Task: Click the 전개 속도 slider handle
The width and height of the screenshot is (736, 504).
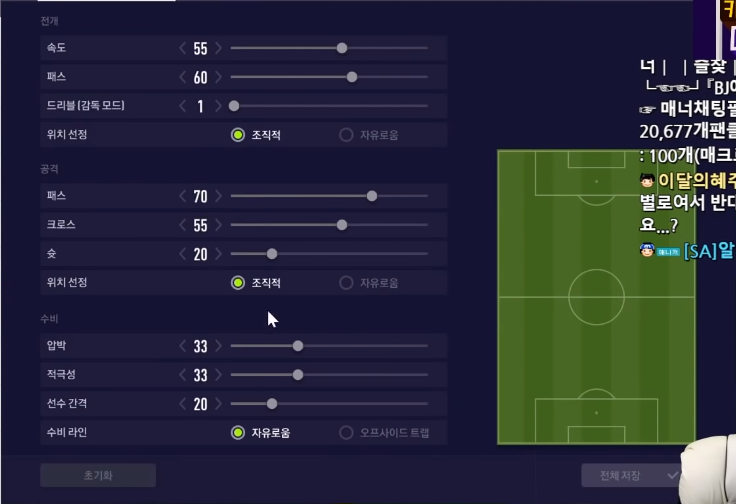Action: coord(342,48)
